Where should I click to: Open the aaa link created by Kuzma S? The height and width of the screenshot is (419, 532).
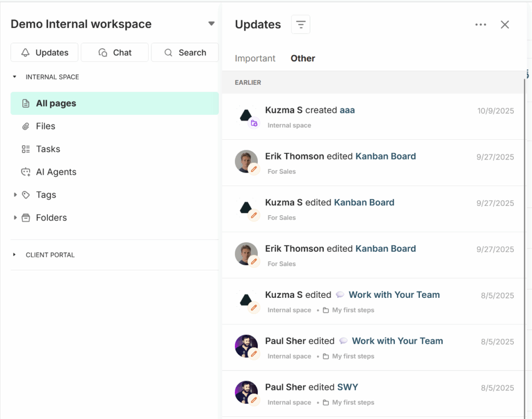(347, 110)
